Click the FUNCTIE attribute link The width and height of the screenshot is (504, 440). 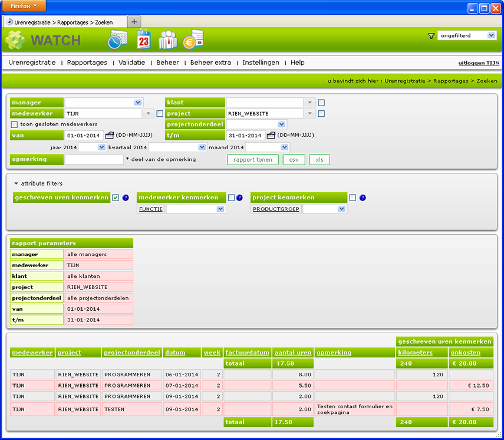pos(151,209)
